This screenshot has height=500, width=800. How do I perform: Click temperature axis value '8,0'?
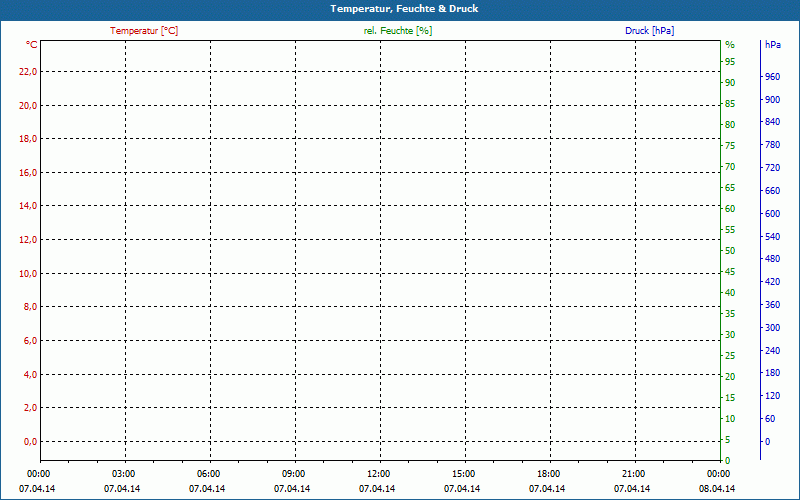[30, 307]
